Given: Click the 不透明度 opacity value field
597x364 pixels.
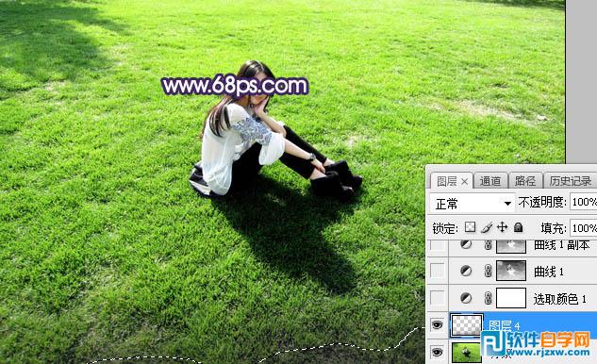Looking at the screenshot, I should (x=583, y=202).
